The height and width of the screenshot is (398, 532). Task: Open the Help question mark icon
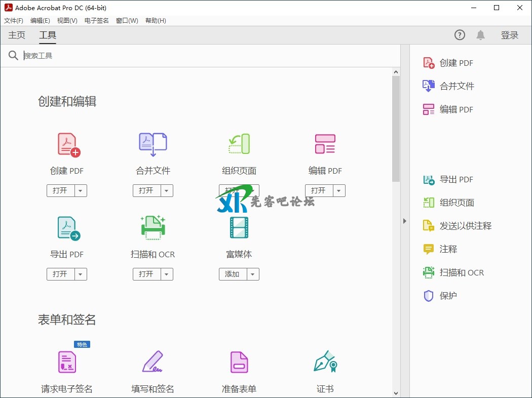[460, 35]
